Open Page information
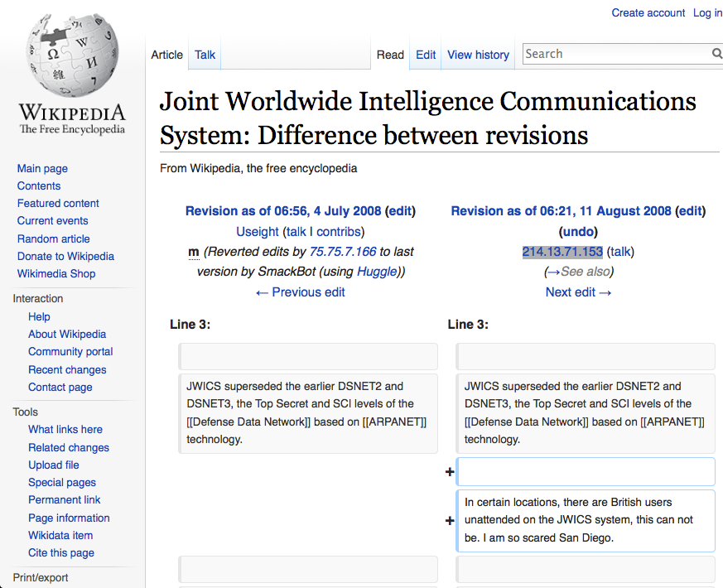Viewport: 723px width, 588px height. (x=69, y=518)
